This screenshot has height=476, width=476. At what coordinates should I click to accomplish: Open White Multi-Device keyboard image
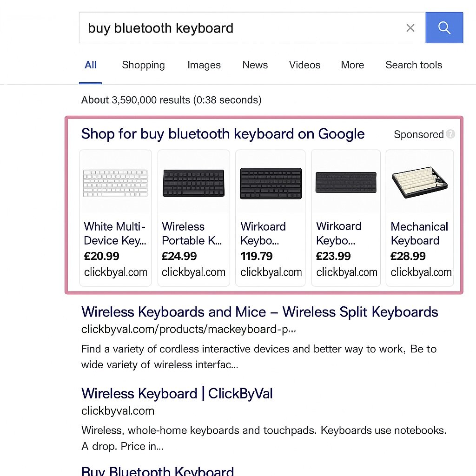[x=115, y=183]
